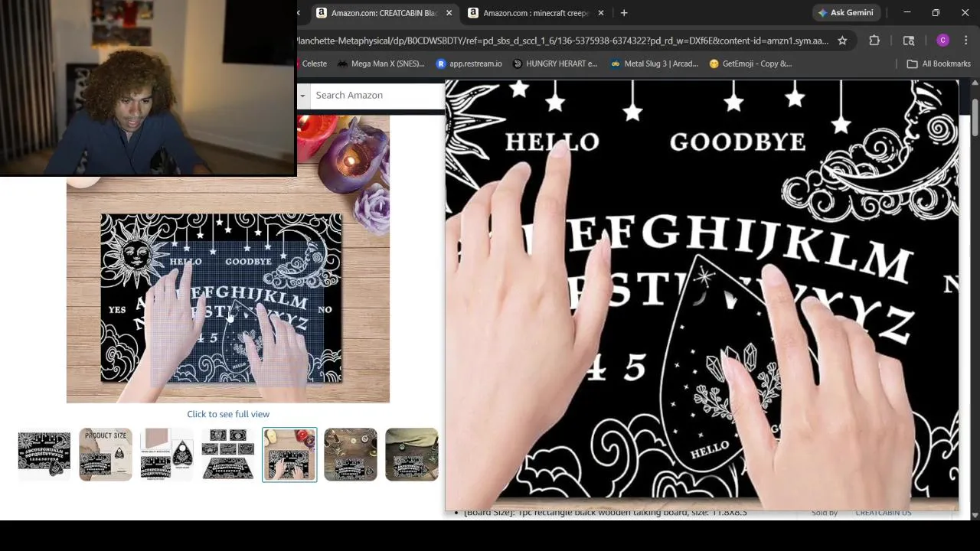Restore down the Chrome window
The image size is (980, 551).
936,13
